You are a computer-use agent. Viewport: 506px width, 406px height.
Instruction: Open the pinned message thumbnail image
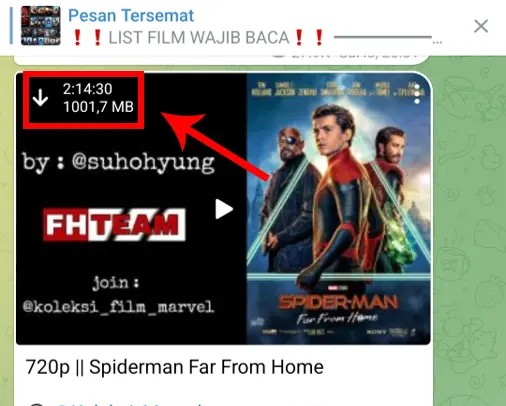click(41, 26)
